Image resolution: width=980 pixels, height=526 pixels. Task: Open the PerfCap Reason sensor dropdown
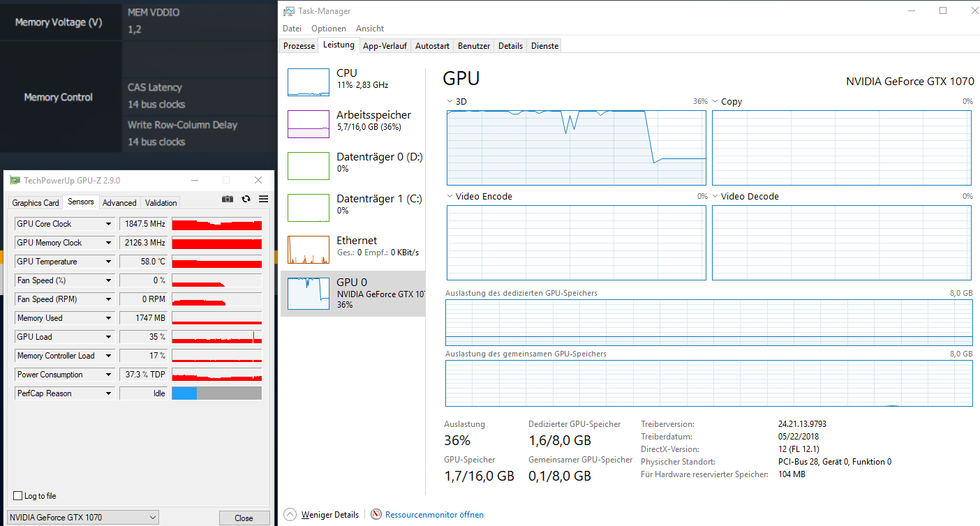[x=108, y=393]
